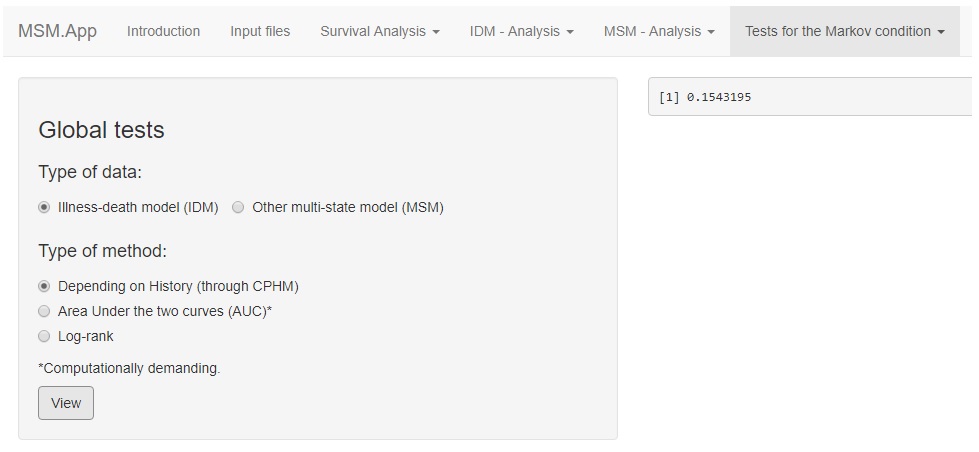Image resolution: width=979 pixels, height=452 pixels.
Task: Open the Introduction tab
Action: (163, 31)
